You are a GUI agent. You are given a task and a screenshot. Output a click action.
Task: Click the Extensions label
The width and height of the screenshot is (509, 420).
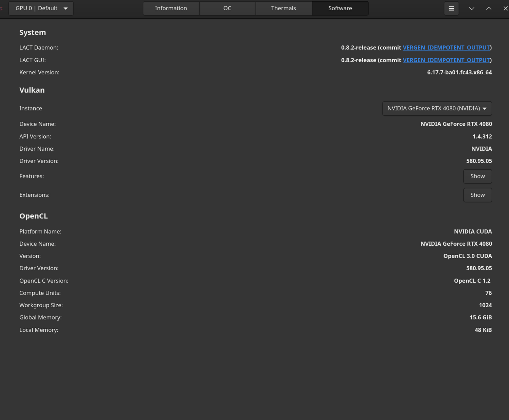pyautogui.click(x=34, y=195)
